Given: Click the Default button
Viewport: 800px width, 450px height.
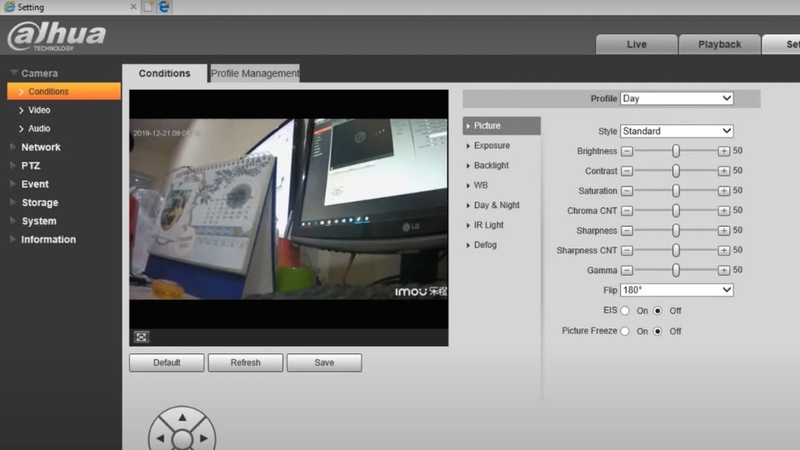Looking at the screenshot, I should (167, 363).
